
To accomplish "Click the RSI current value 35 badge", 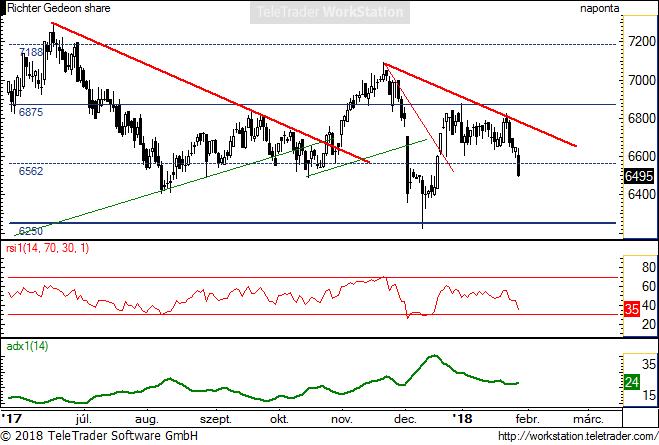I will coord(632,309).
